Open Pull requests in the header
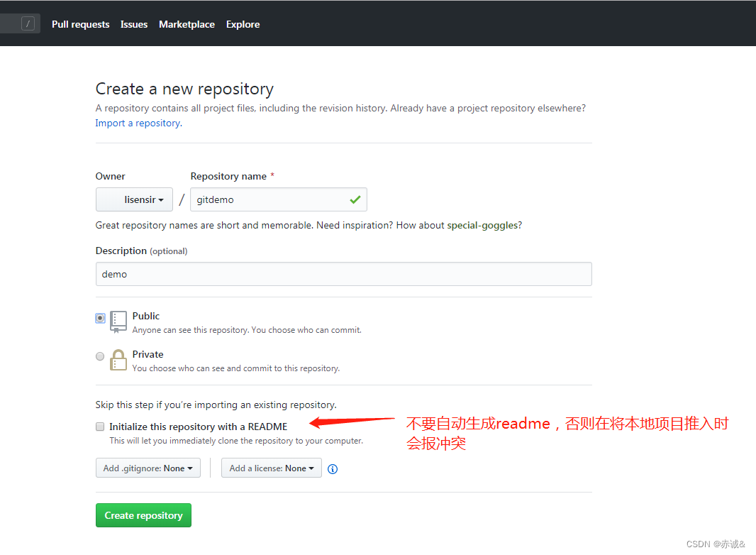This screenshot has width=756, height=555. coord(81,24)
